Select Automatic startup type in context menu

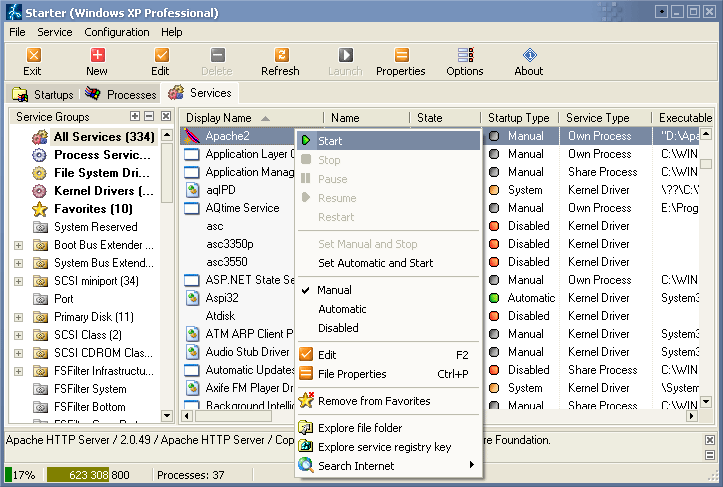point(342,309)
